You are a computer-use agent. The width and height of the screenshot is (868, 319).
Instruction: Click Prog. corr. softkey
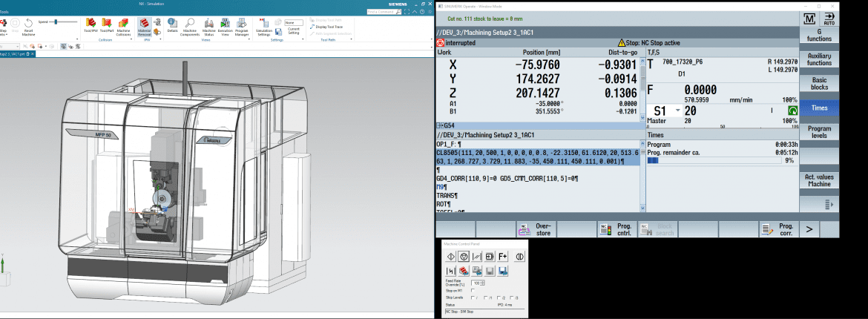click(778, 229)
